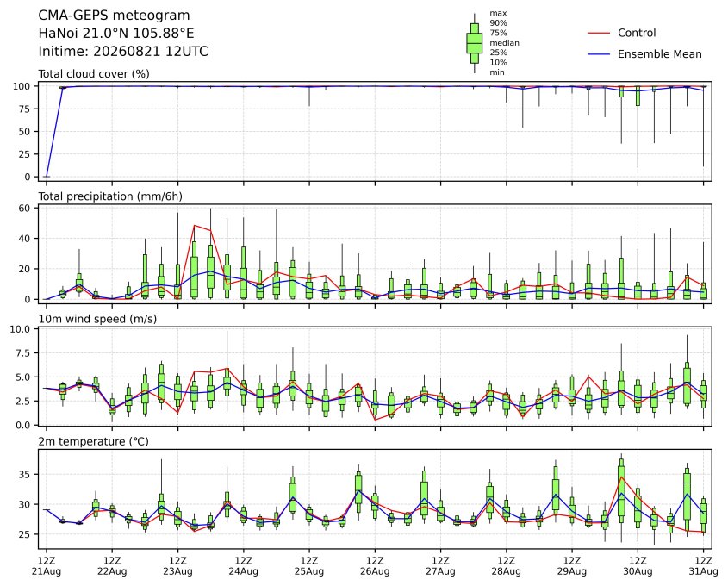The width and height of the screenshot is (728, 586).
Task: Click the 12Z 26Aug time axis label
Action: [375, 566]
